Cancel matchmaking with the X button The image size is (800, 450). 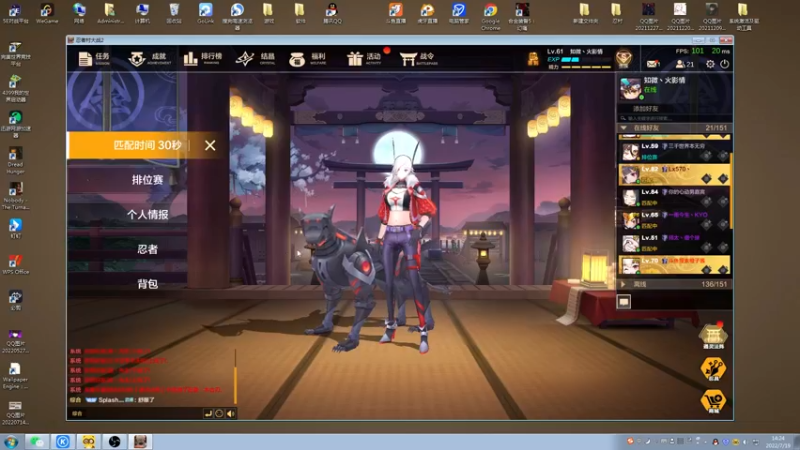[x=210, y=145]
